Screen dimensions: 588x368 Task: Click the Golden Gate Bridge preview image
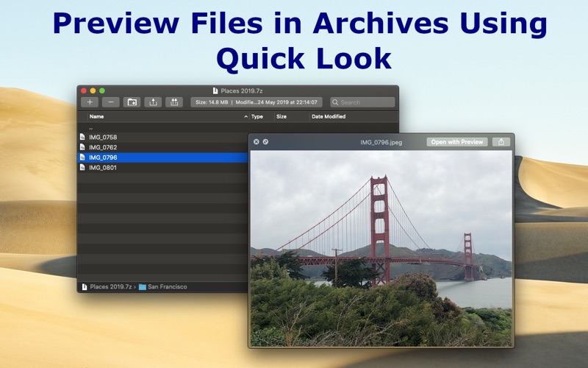pos(381,248)
